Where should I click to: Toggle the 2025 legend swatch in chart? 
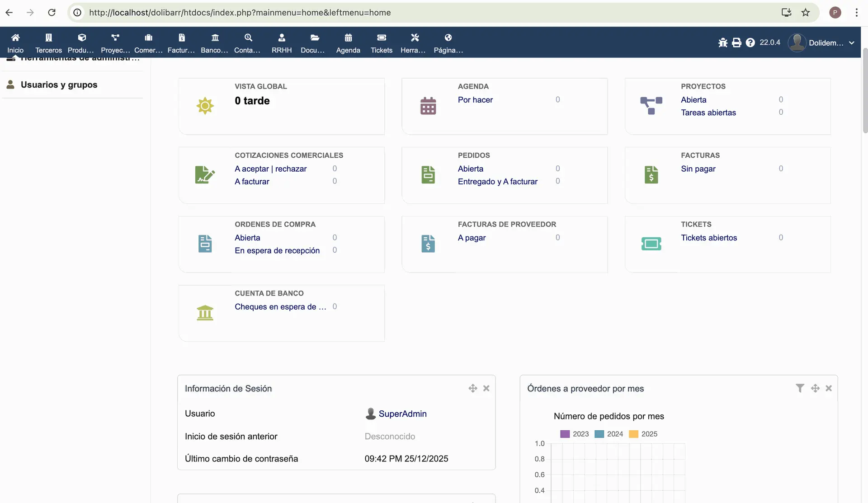(634, 434)
